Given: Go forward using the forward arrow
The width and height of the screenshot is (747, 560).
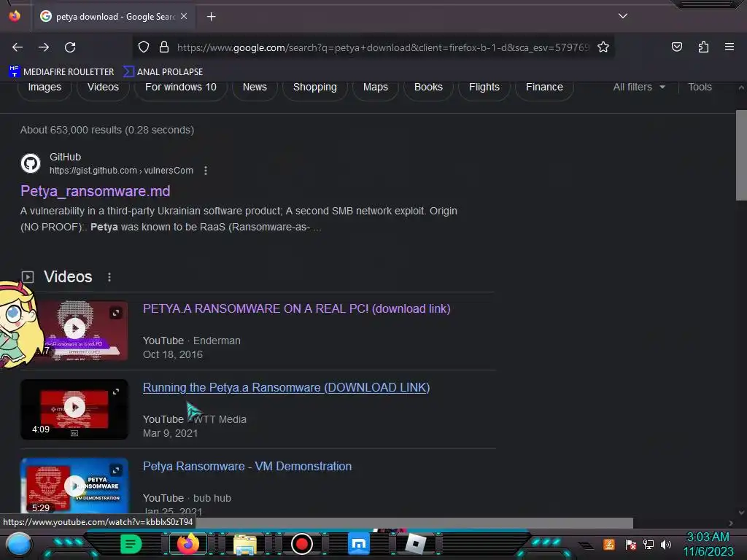Looking at the screenshot, I should pos(44,47).
